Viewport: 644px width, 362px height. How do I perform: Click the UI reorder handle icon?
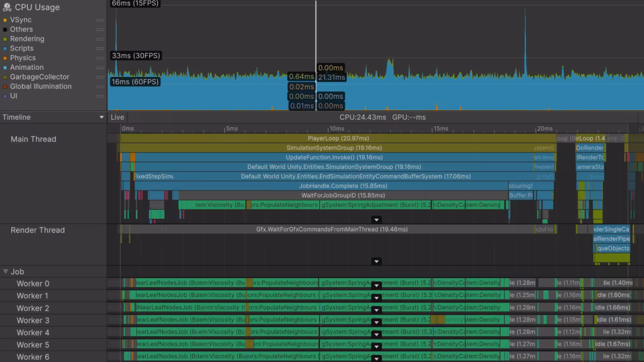click(x=100, y=96)
